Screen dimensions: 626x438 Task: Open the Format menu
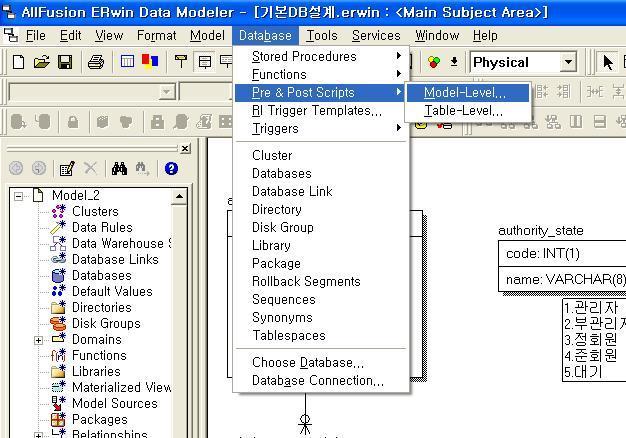click(x=156, y=36)
